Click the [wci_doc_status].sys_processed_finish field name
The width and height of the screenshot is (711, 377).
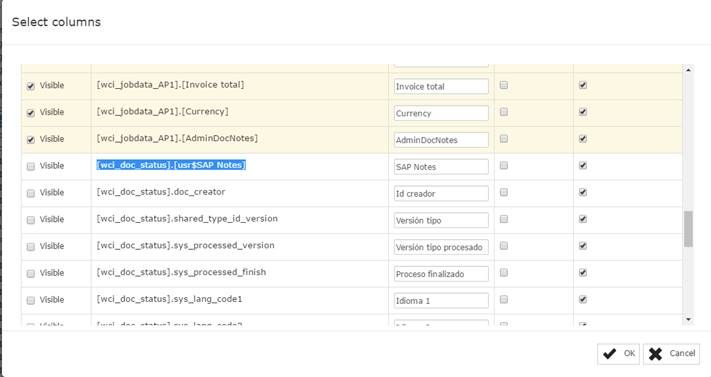tap(181, 272)
